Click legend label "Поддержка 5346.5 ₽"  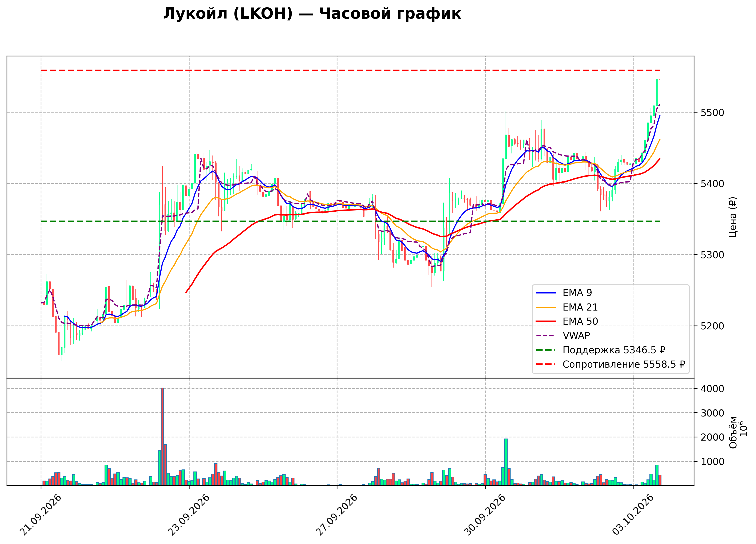click(614, 350)
